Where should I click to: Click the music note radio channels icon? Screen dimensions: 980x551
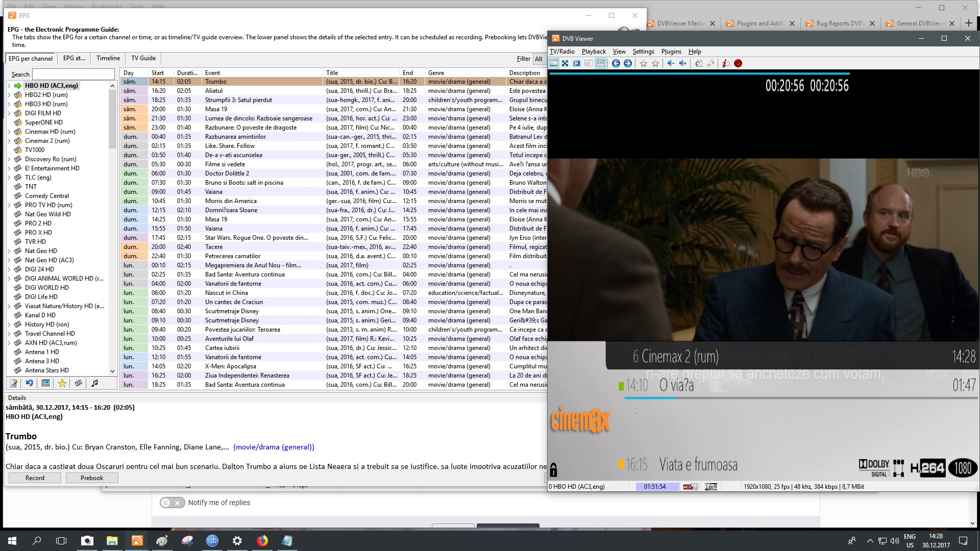94,383
